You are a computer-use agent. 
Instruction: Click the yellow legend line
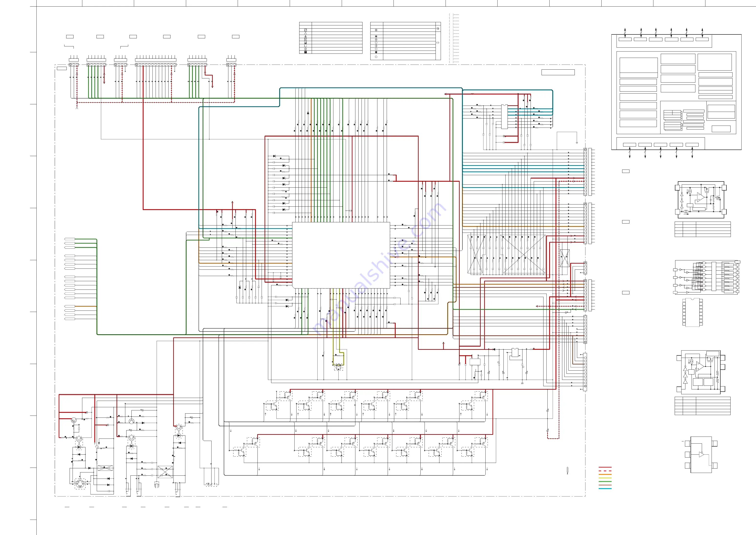coord(605,478)
